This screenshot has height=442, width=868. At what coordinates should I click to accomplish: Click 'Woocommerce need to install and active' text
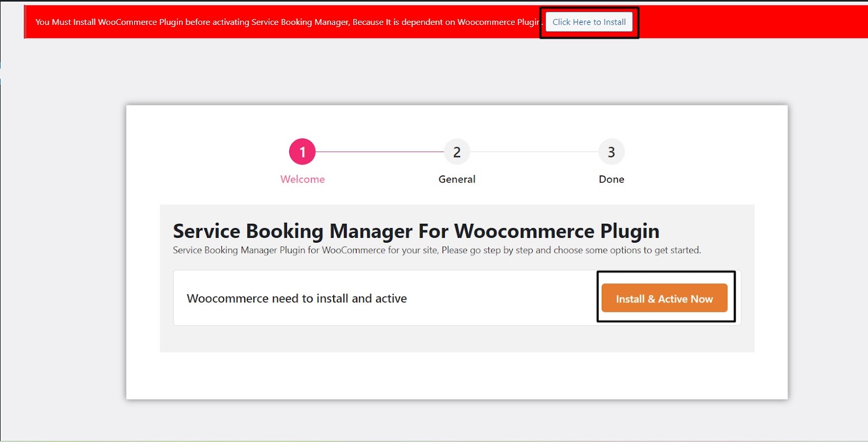pos(297,299)
